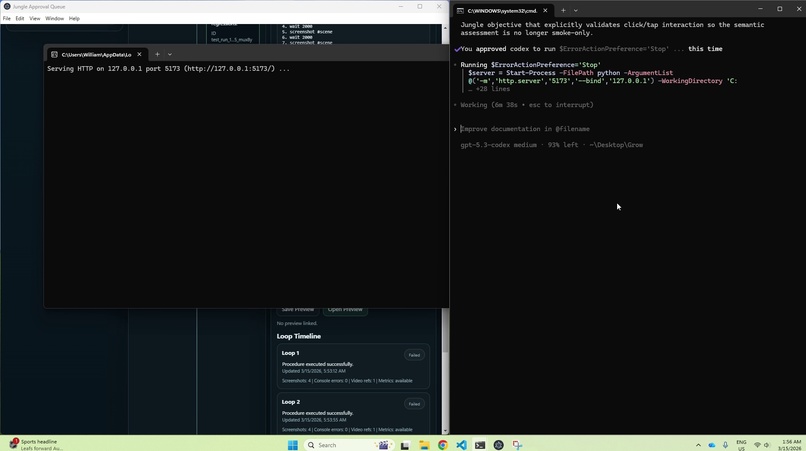Click the scrollbar down arrow in the Jungle window
The image size is (806, 451).
tap(445, 431)
